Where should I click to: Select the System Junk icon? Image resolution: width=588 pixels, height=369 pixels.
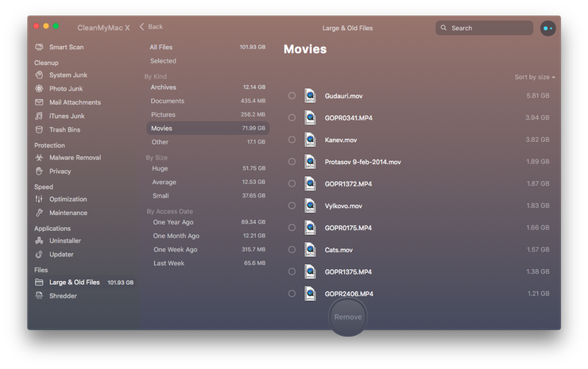39,75
